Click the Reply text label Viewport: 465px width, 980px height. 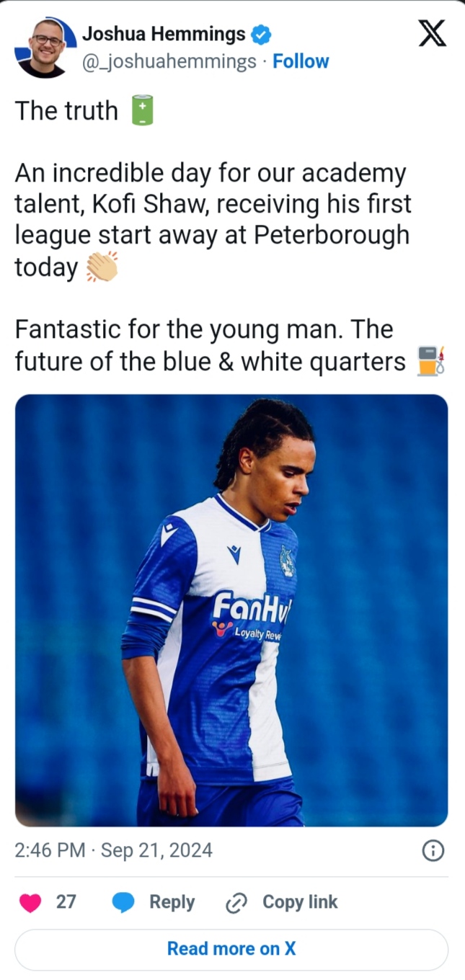(172, 902)
